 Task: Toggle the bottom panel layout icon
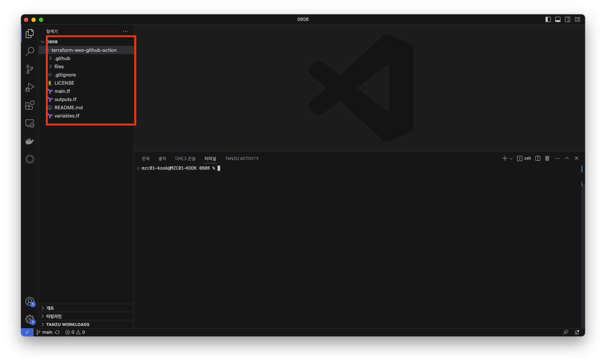click(558, 19)
